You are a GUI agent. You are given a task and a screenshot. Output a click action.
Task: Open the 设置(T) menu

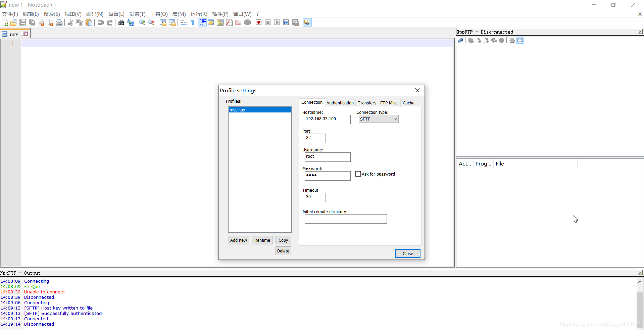[137, 14]
